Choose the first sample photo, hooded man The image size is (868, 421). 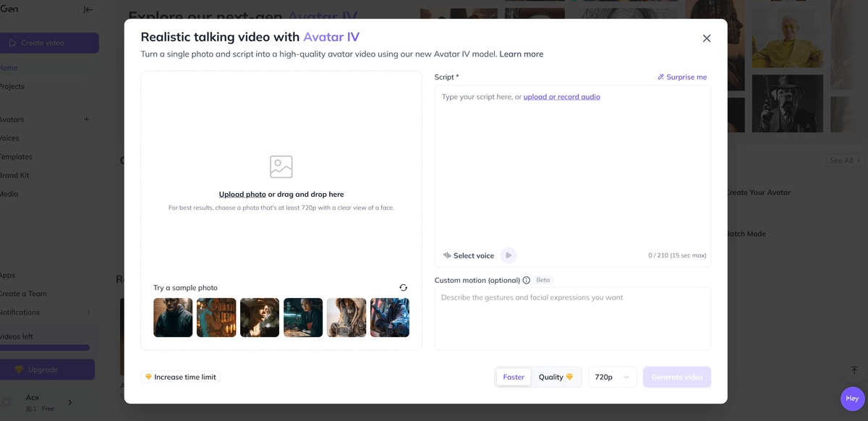coord(173,318)
